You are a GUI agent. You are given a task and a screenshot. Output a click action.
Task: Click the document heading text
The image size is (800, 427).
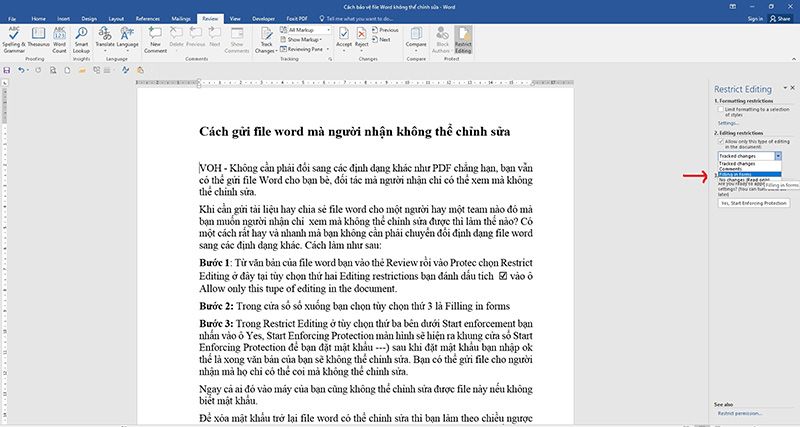355,132
